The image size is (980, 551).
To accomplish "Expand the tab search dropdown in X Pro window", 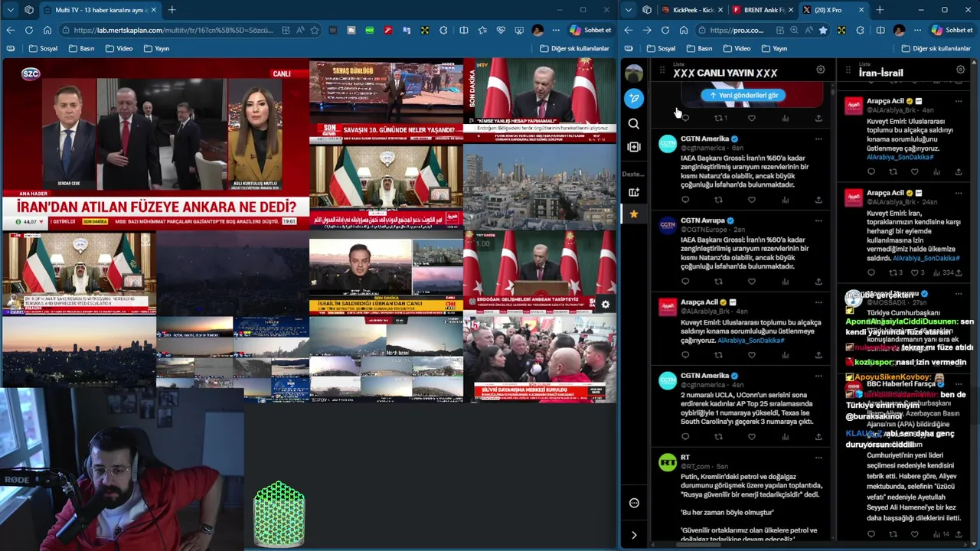I will coord(628,10).
